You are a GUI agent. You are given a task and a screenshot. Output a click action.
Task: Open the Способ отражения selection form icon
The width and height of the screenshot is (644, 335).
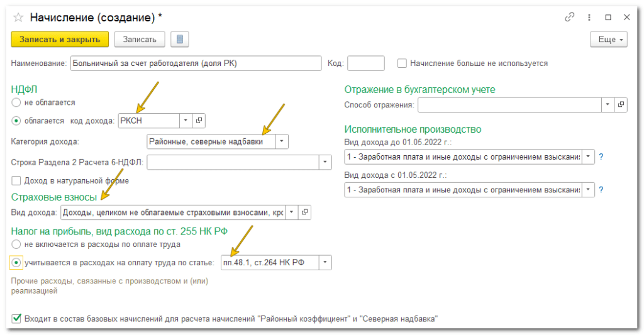point(621,105)
